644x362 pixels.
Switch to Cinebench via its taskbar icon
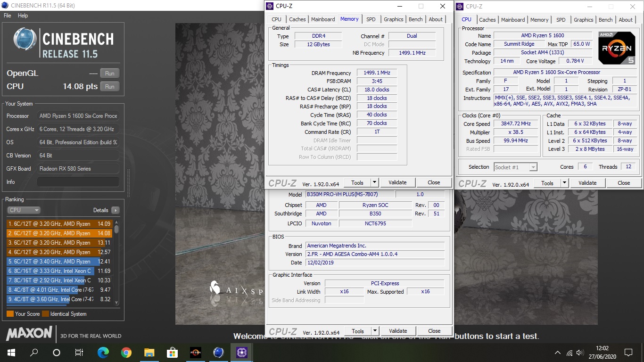tap(218, 352)
